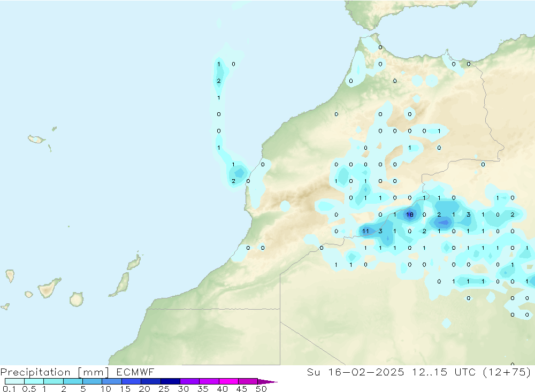The image size is (535, 392).
Task: Click the '0.5' legend tick label
Action: click(x=29, y=389)
